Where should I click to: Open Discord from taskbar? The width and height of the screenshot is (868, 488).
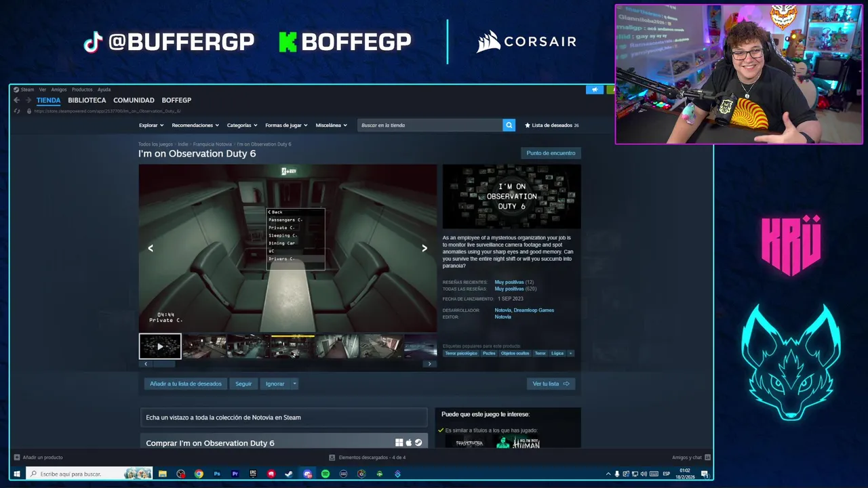307,474
